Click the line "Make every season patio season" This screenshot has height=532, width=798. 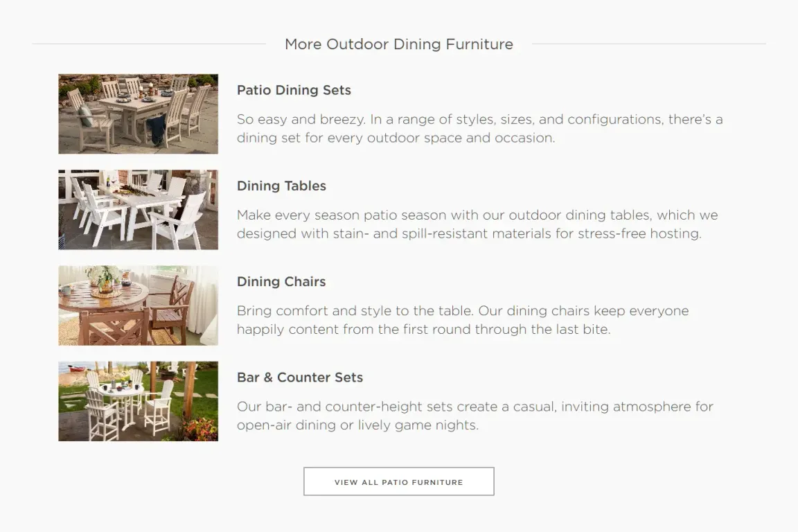[x=477, y=215]
